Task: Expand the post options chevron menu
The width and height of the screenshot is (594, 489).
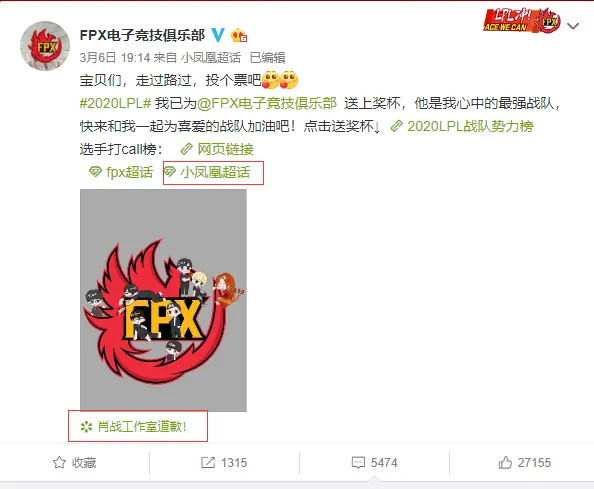Action: tap(573, 26)
